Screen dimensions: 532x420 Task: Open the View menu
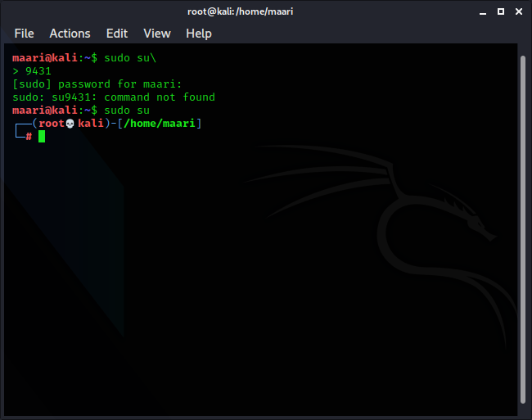[x=156, y=34]
